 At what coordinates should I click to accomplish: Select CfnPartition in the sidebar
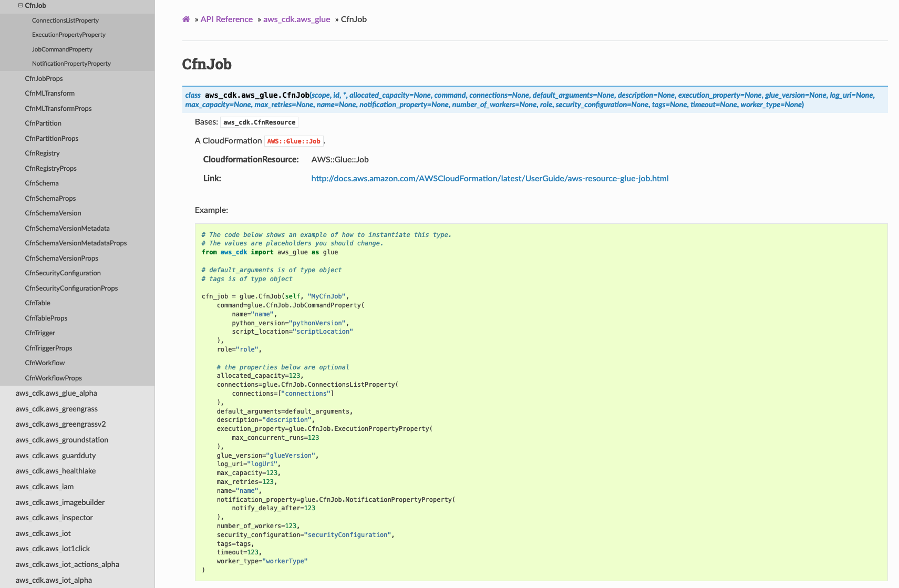click(43, 123)
